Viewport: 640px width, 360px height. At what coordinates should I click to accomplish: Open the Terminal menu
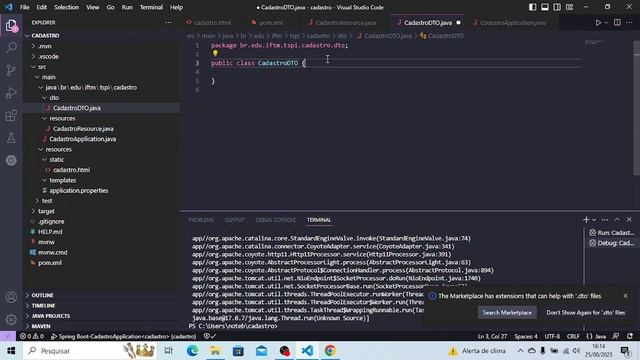[151, 7]
